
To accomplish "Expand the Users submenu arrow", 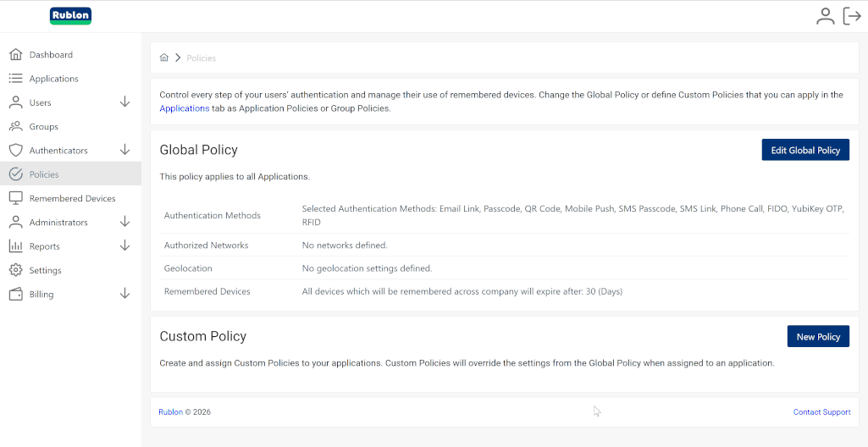I will pos(124,102).
